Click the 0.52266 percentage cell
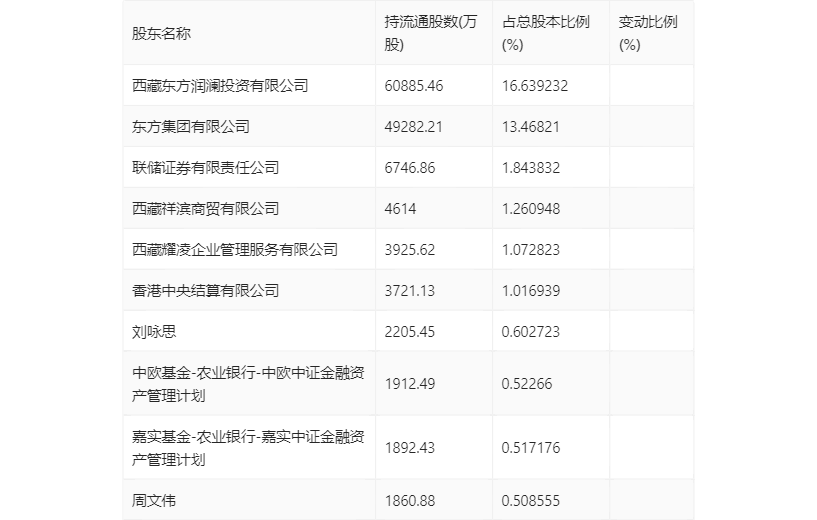Viewport: 817px width, 520px height. coord(526,384)
